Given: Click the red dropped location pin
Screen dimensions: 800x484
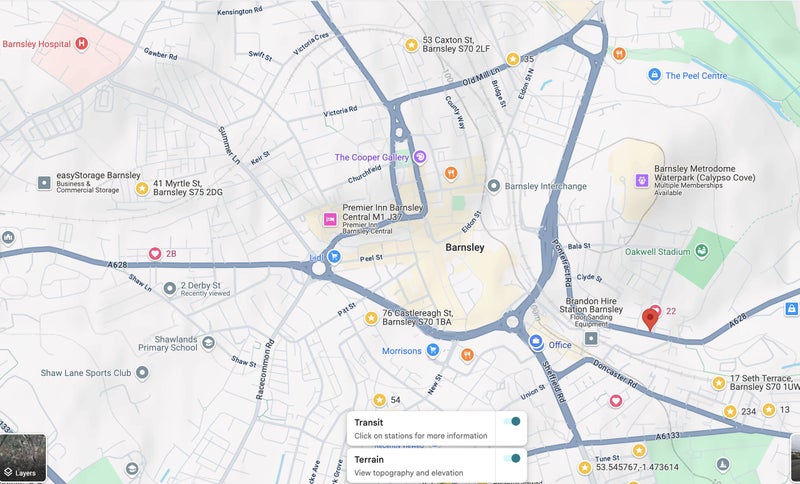Looking at the screenshot, I should [x=649, y=320].
